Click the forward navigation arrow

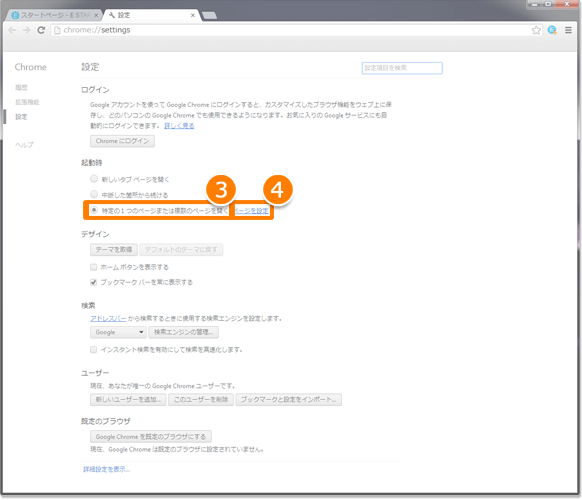(26, 30)
